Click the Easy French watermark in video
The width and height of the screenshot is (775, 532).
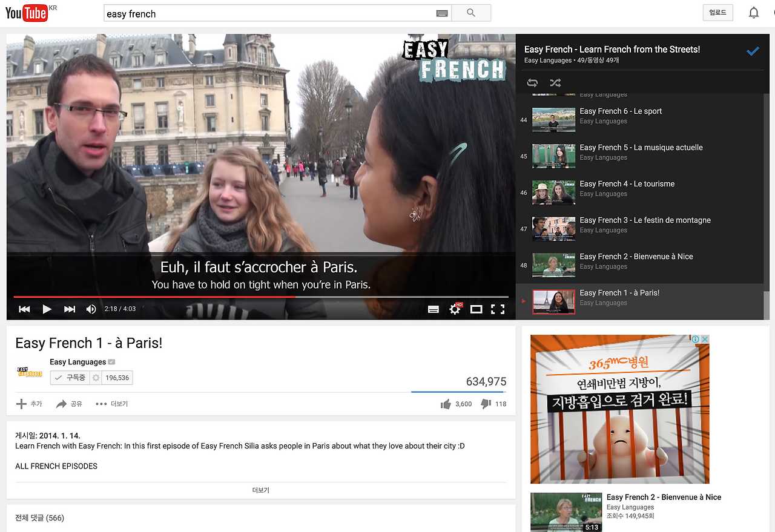click(x=454, y=59)
